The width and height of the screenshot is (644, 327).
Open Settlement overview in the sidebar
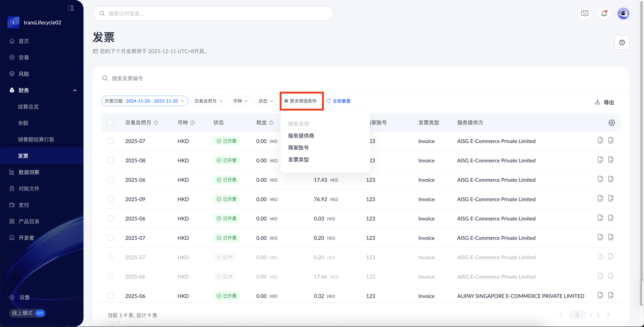(x=28, y=107)
